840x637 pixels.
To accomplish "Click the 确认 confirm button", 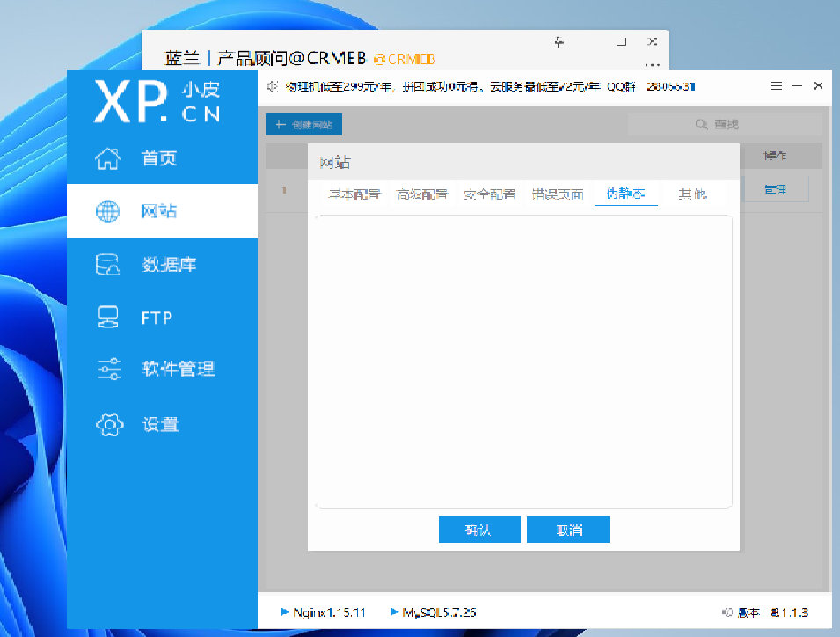I will 479,530.
